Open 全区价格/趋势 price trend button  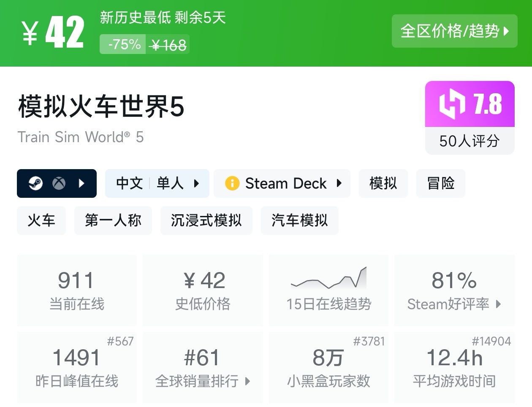[454, 31]
